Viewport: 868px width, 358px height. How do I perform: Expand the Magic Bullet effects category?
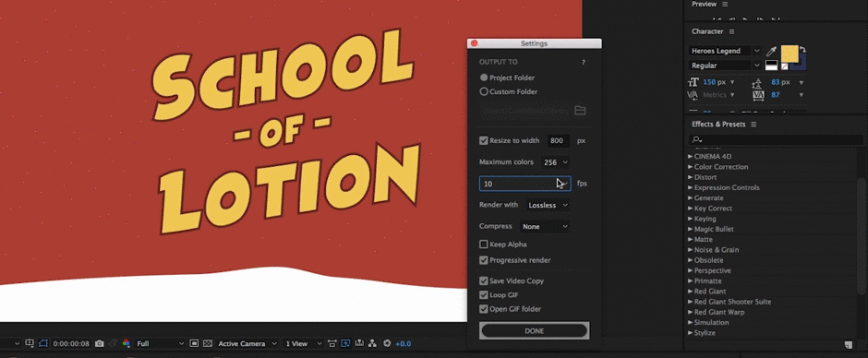click(691, 229)
